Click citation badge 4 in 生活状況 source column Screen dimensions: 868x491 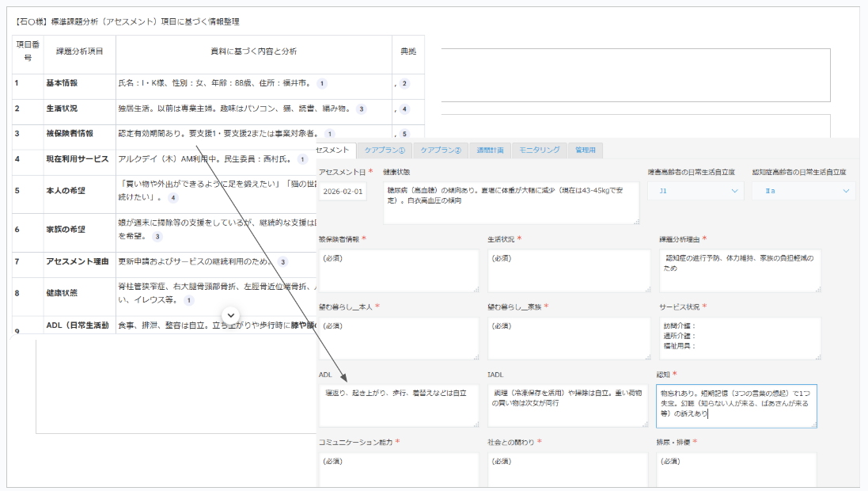click(405, 108)
